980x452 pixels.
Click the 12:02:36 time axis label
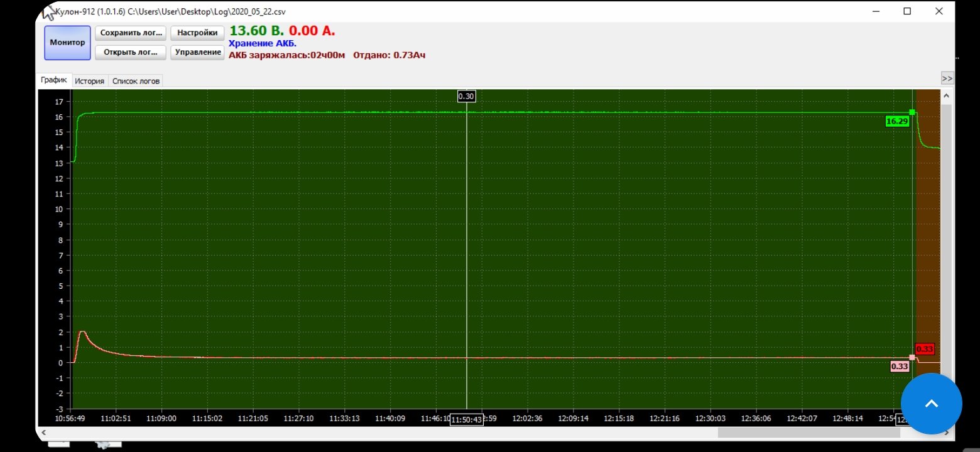[528, 418]
